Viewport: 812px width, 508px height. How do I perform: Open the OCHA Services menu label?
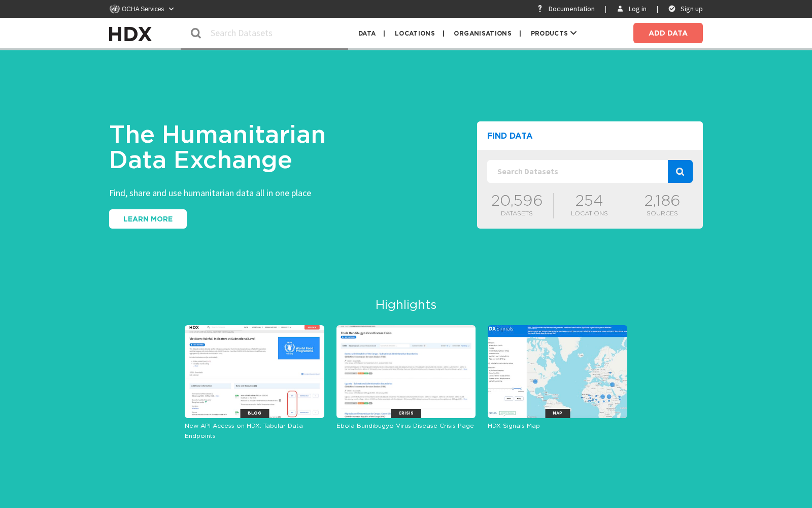pos(143,9)
